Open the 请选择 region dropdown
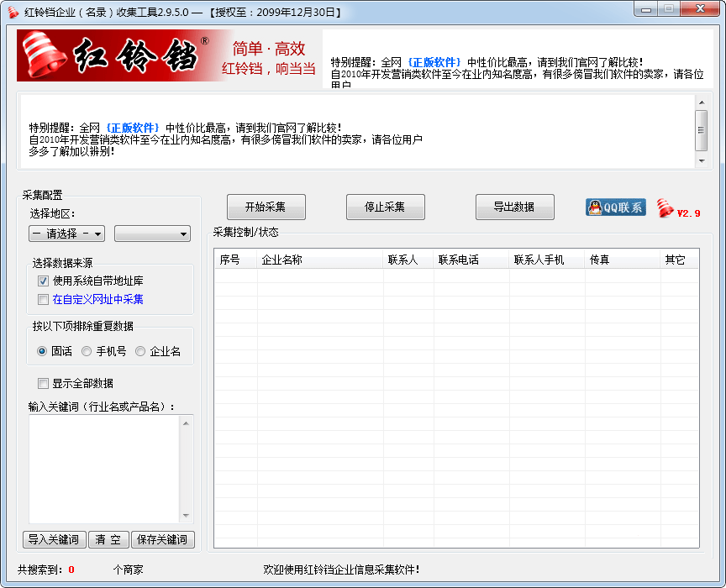The image size is (726, 588). (66, 234)
